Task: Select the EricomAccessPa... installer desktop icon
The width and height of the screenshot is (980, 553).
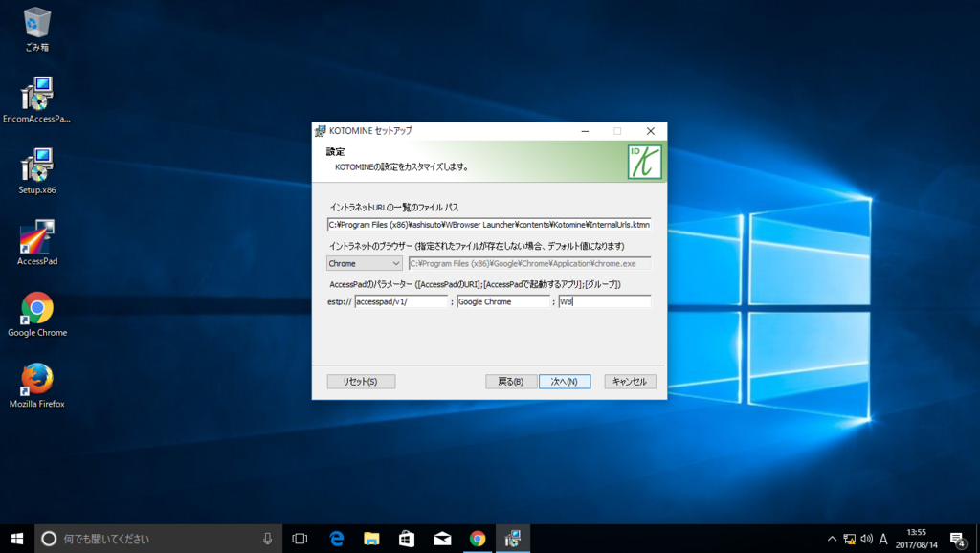Action: (37, 100)
